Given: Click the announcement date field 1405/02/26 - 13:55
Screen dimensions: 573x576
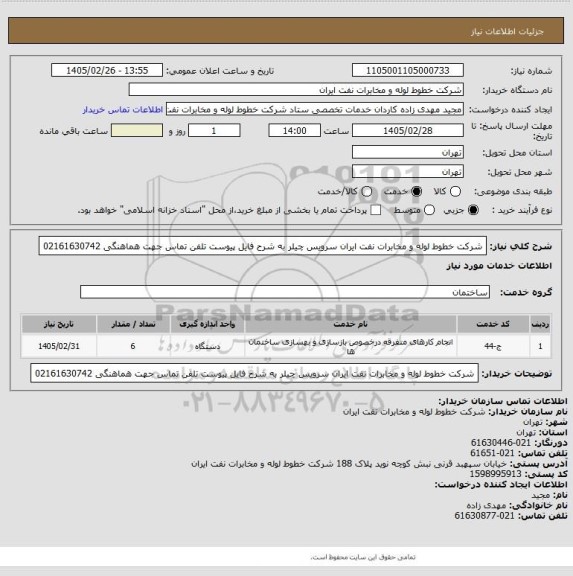Looking at the screenshot, I should point(107,70).
